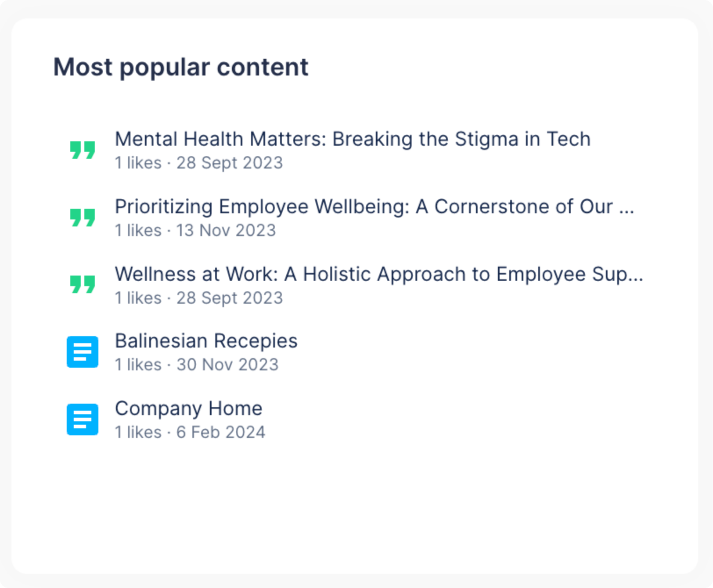
Task: Click the document icon beside Balinesian Recepies
Action: pos(82,352)
